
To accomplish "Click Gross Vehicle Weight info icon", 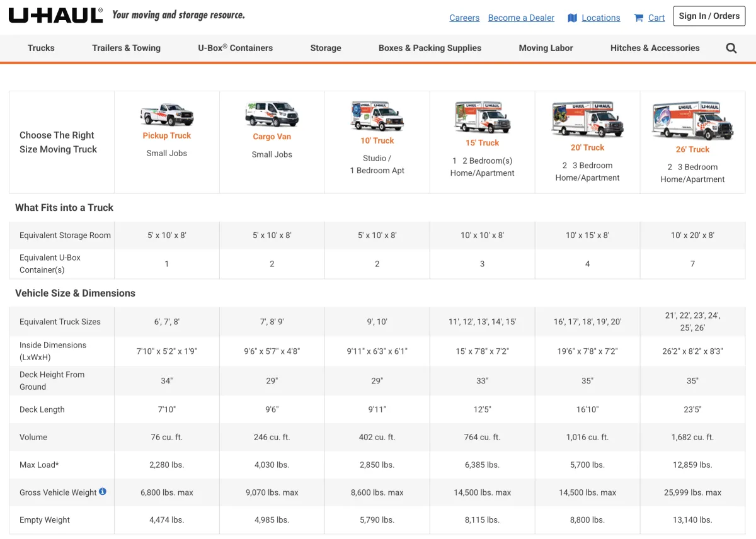I will tap(103, 492).
